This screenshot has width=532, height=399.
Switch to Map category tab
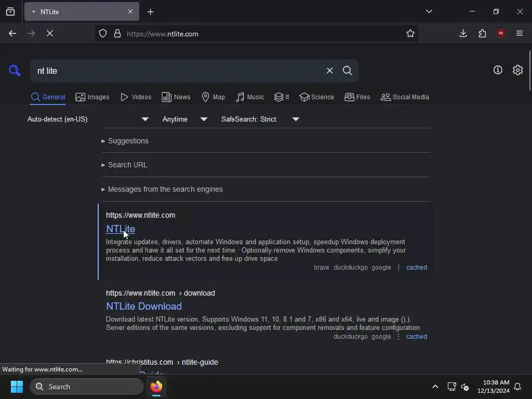(x=214, y=97)
